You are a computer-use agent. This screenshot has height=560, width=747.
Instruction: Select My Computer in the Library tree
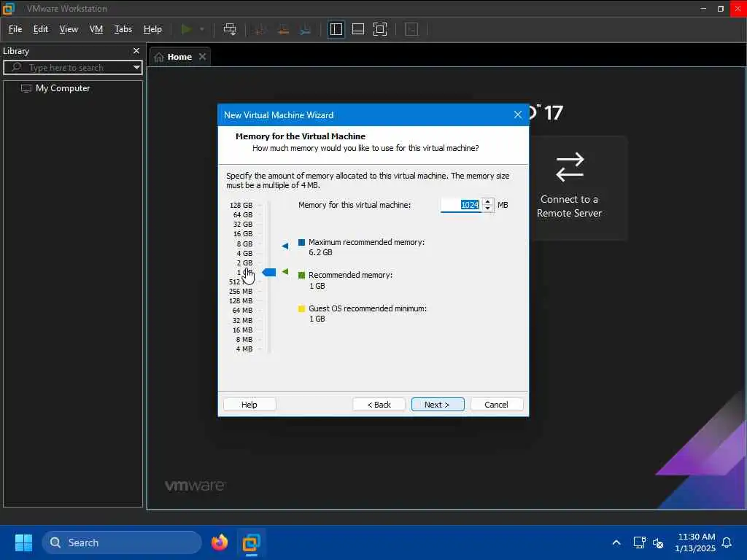tap(63, 88)
